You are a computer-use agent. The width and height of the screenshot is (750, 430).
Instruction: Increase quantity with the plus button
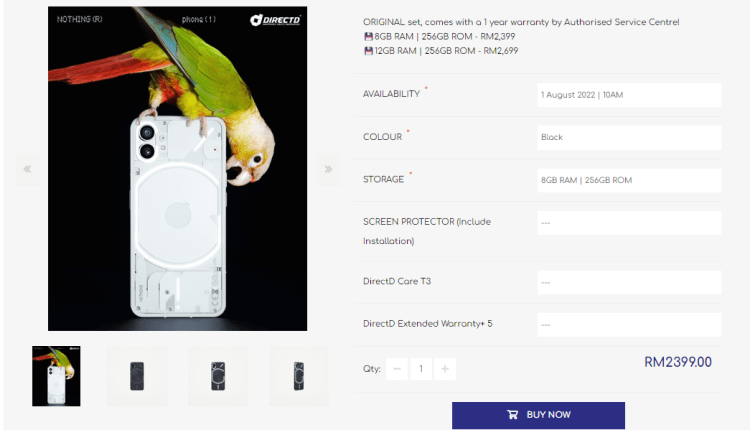[x=445, y=369]
